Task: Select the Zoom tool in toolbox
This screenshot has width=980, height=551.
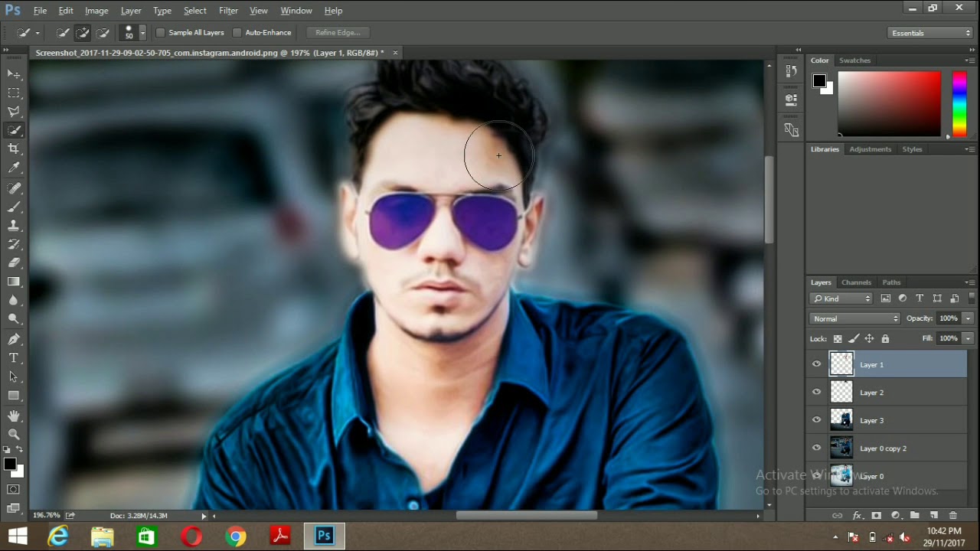Action: [14, 434]
